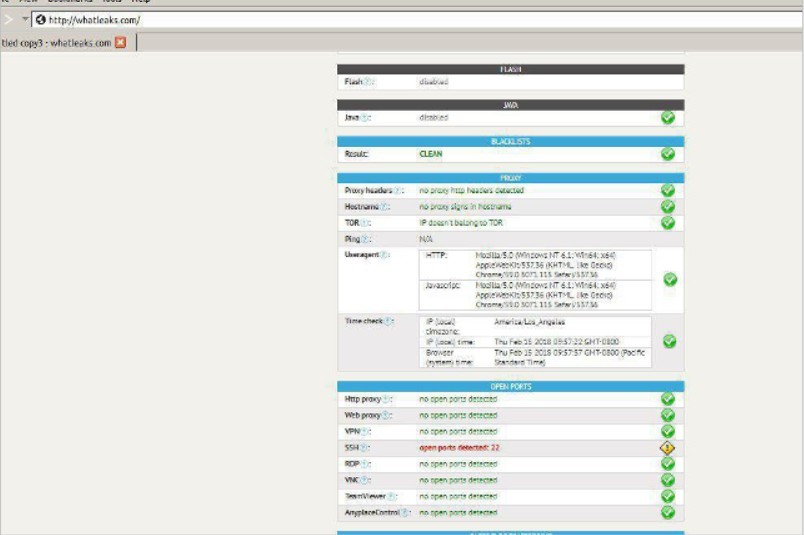Open the help tooltip for Useragent
Image resolution: width=804 pixels, height=535 pixels.
click(382, 255)
